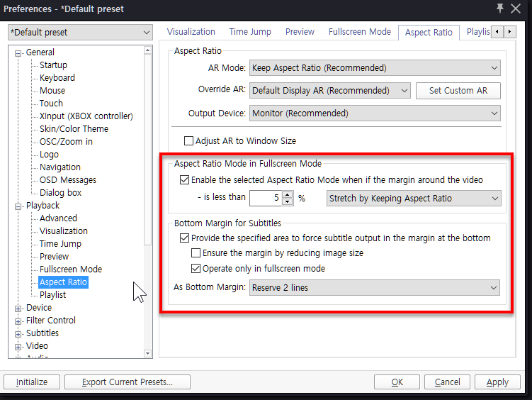Toggle Enable selected Aspect Ratio Mode checkbox
Screen dimensions: 532x400
(184, 179)
